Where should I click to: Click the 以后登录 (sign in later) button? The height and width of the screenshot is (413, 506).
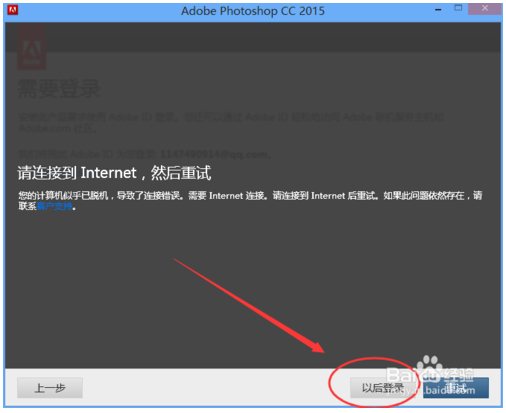(x=384, y=388)
